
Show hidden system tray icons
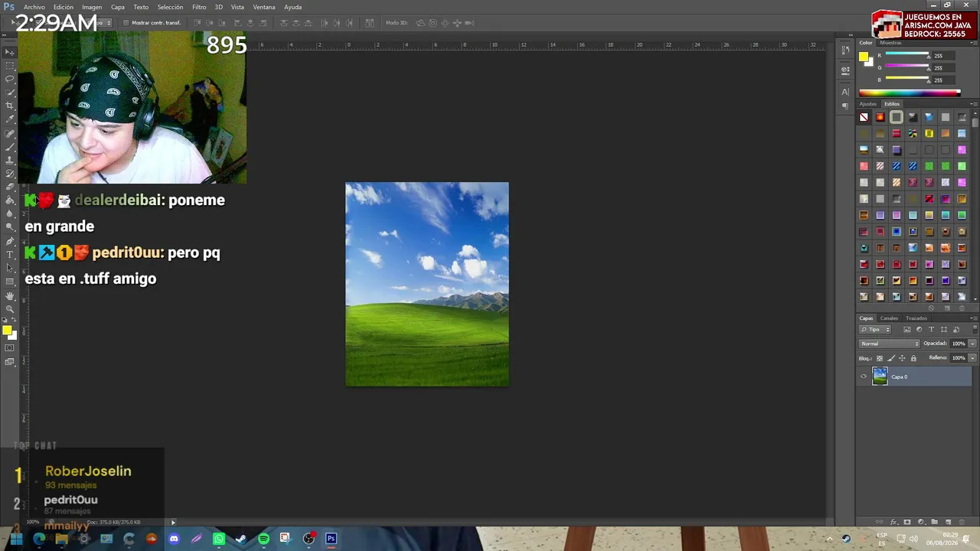pos(829,539)
